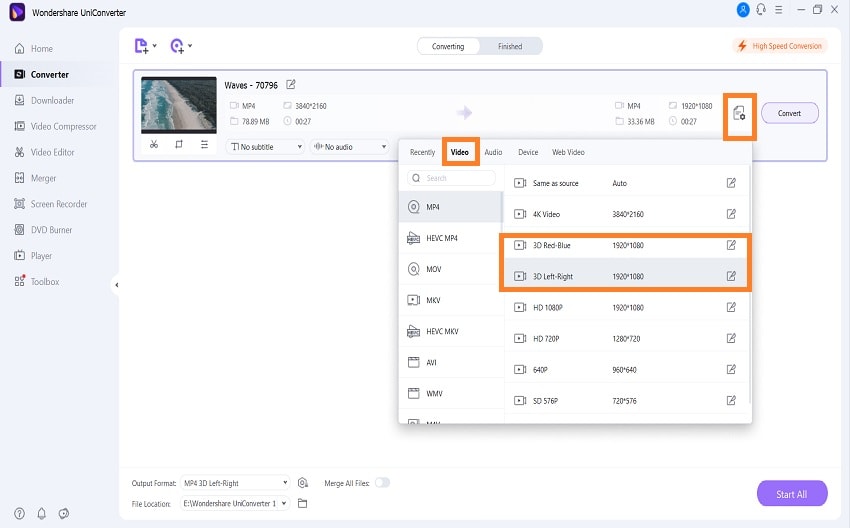The image size is (850, 528).
Task: Open the Home section in sidebar
Action: (x=34, y=49)
